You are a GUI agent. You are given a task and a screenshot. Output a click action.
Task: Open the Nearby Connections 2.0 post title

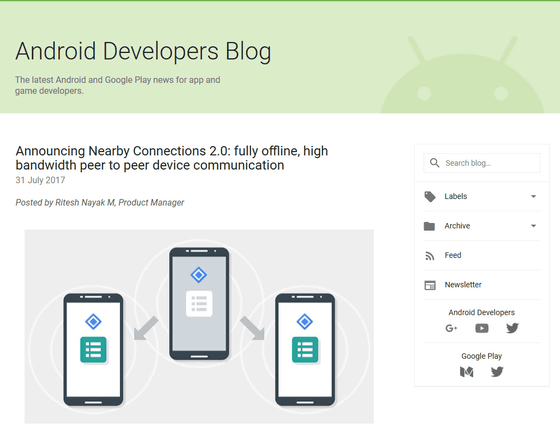coord(172,158)
